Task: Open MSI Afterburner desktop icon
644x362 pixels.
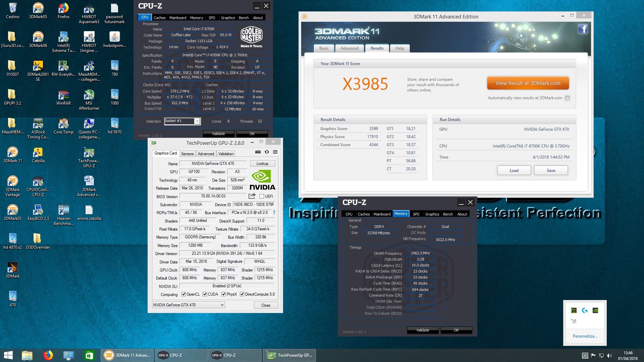Action: pos(89,100)
